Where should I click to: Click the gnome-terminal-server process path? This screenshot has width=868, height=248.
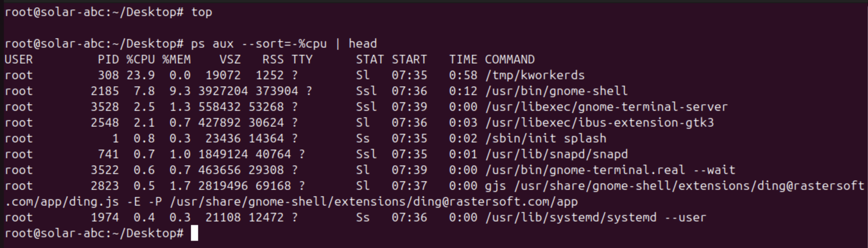click(606, 107)
